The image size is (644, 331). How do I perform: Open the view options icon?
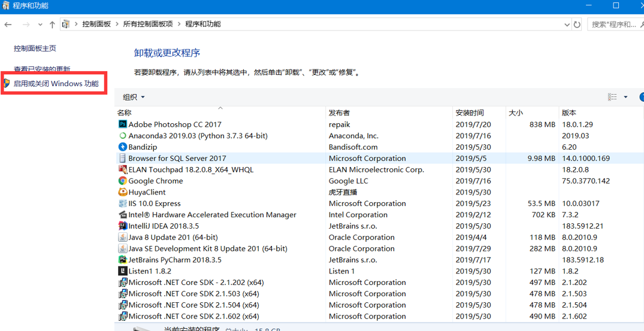(612, 97)
